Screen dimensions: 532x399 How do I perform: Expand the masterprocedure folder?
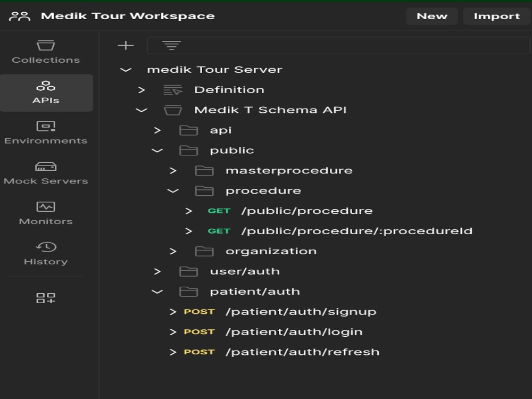(172, 170)
